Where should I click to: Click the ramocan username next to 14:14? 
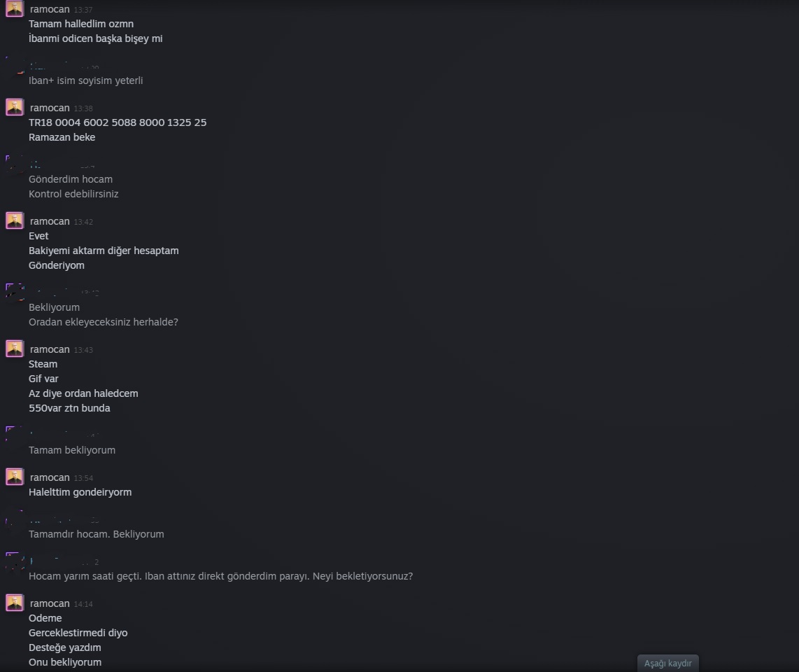(50, 603)
